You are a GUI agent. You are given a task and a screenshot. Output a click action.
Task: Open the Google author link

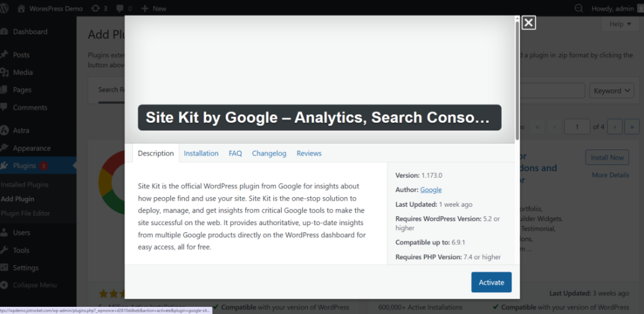click(431, 190)
